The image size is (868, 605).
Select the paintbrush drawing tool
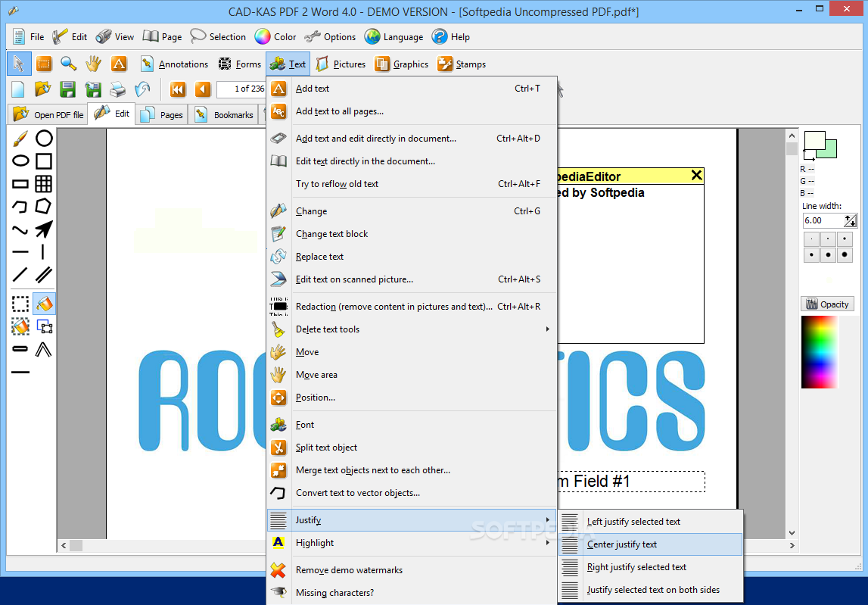coord(20,139)
